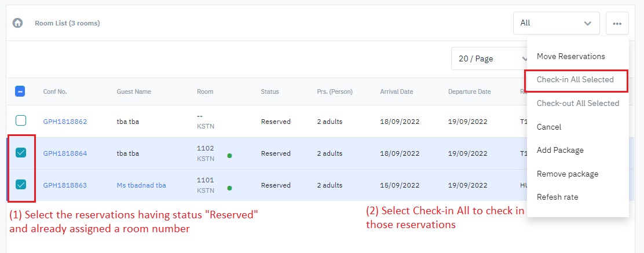This screenshot has height=253, width=644.
Task: Select Refesh rate menu entry
Action: coord(557,197)
